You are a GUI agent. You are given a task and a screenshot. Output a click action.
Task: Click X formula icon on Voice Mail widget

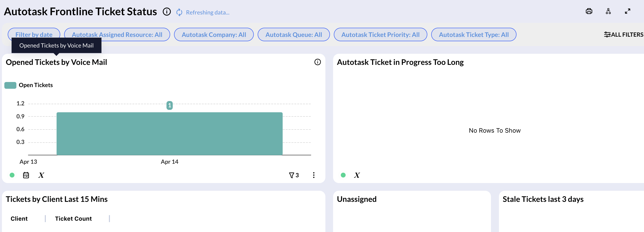pyautogui.click(x=41, y=175)
